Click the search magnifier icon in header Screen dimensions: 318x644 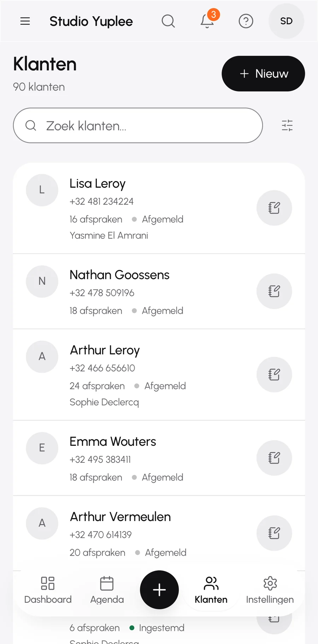point(168,21)
